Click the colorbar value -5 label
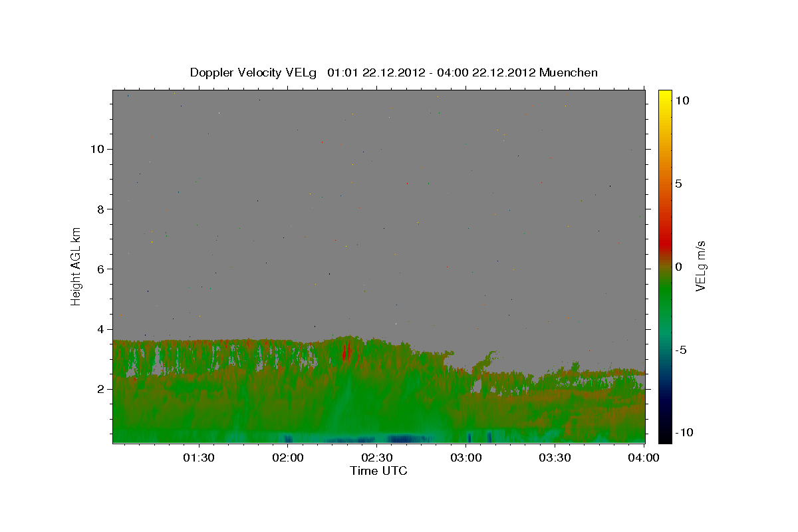Screen dimensions: 798x532 coord(681,350)
